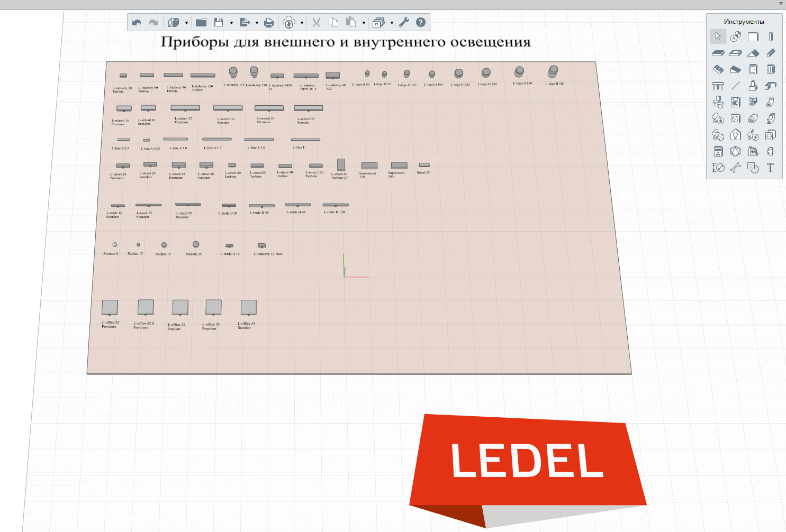Screen dimensions: 786x532
Task: Open help with the question mark icon
Action: point(421,22)
